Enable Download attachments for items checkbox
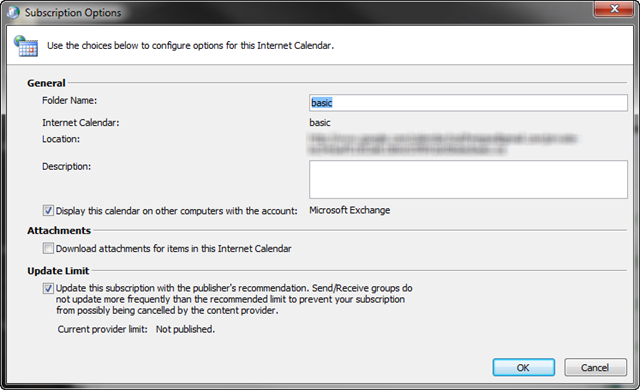The height and width of the screenshot is (390, 640). point(48,248)
